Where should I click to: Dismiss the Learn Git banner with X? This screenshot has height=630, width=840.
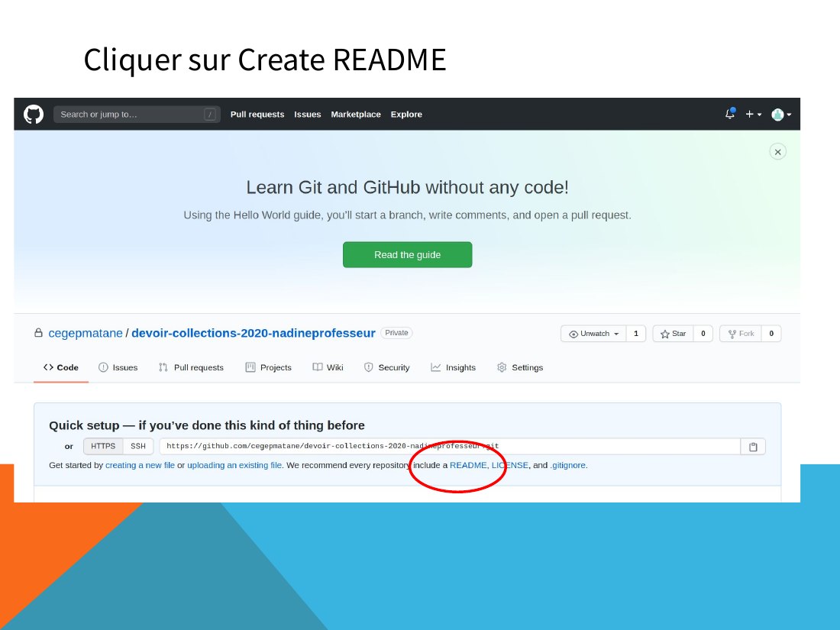(x=777, y=152)
